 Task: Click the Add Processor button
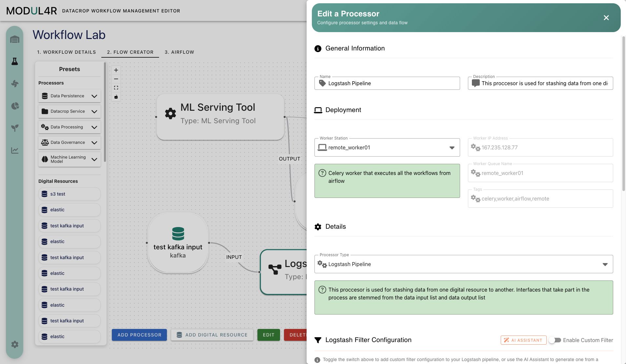tap(139, 335)
